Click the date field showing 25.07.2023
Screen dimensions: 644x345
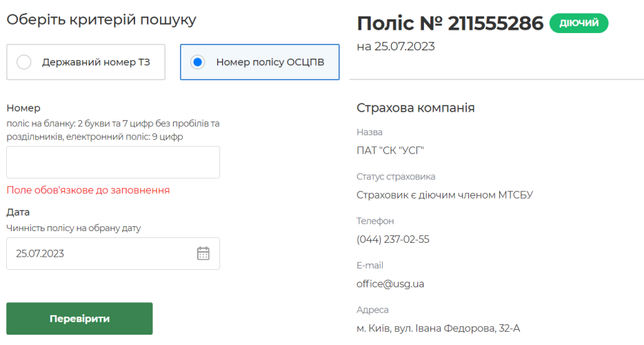pyautogui.click(x=103, y=253)
